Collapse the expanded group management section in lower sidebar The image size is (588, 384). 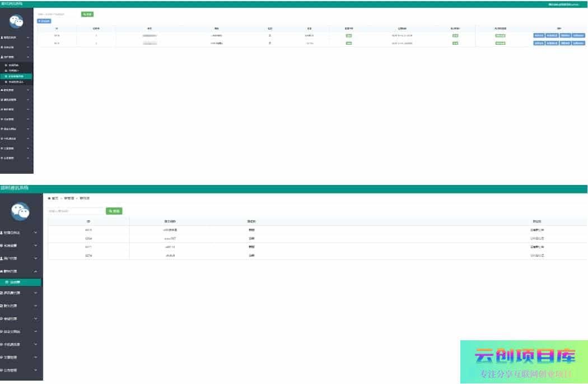pyautogui.click(x=36, y=271)
